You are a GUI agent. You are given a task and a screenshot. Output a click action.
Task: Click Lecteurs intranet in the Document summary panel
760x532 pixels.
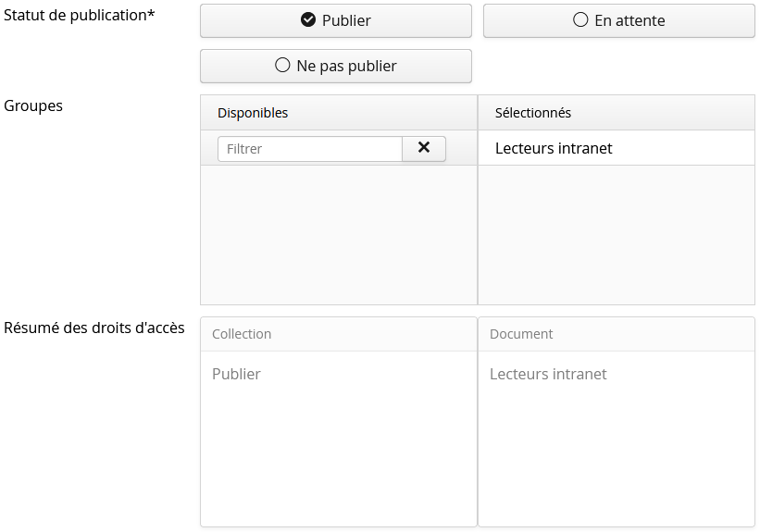(x=548, y=374)
